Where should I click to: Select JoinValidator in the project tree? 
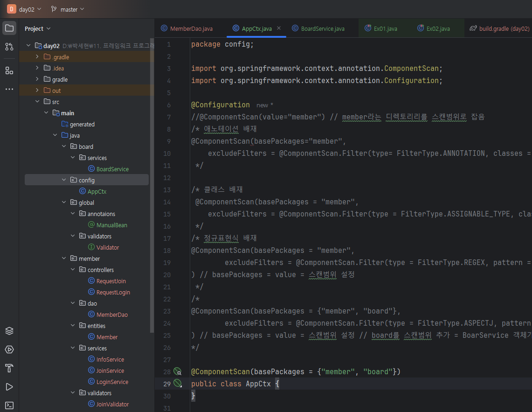coord(112,404)
